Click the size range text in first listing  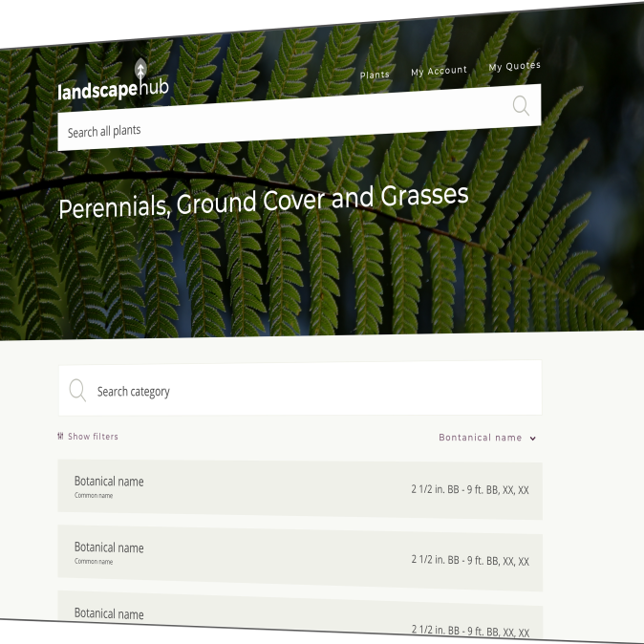(x=470, y=490)
